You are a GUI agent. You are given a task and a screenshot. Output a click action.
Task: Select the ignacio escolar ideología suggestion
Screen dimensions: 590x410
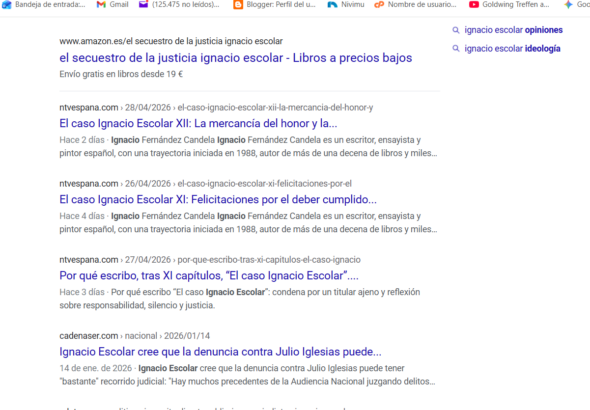coord(512,49)
